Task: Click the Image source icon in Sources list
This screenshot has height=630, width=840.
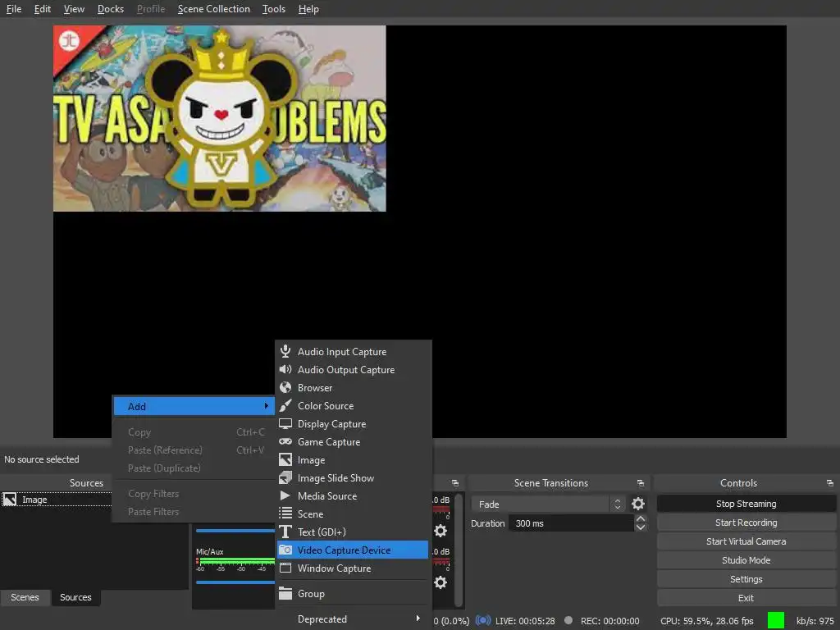Action: coord(10,500)
